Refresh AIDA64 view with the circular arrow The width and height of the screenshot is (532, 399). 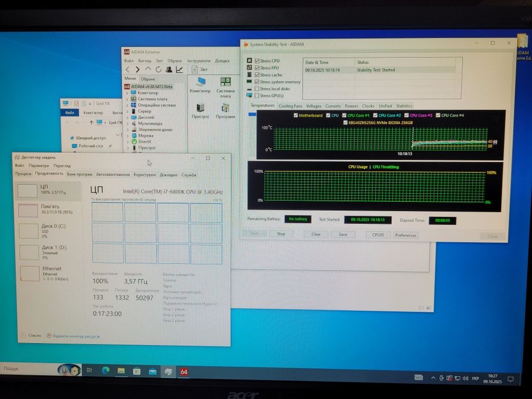(x=158, y=70)
